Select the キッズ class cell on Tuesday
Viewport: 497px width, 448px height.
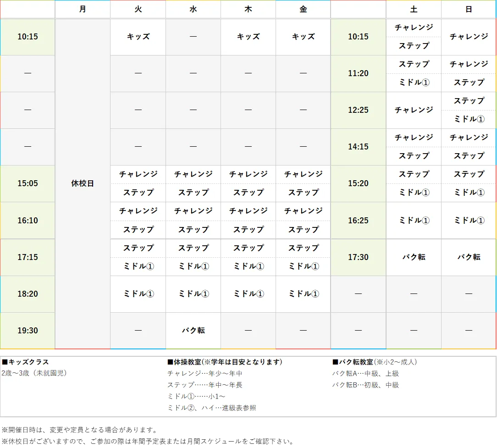click(x=138, y=37)
